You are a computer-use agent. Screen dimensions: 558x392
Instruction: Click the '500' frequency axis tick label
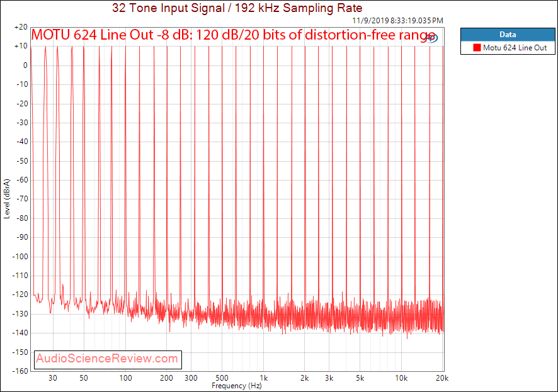[222, 378]
